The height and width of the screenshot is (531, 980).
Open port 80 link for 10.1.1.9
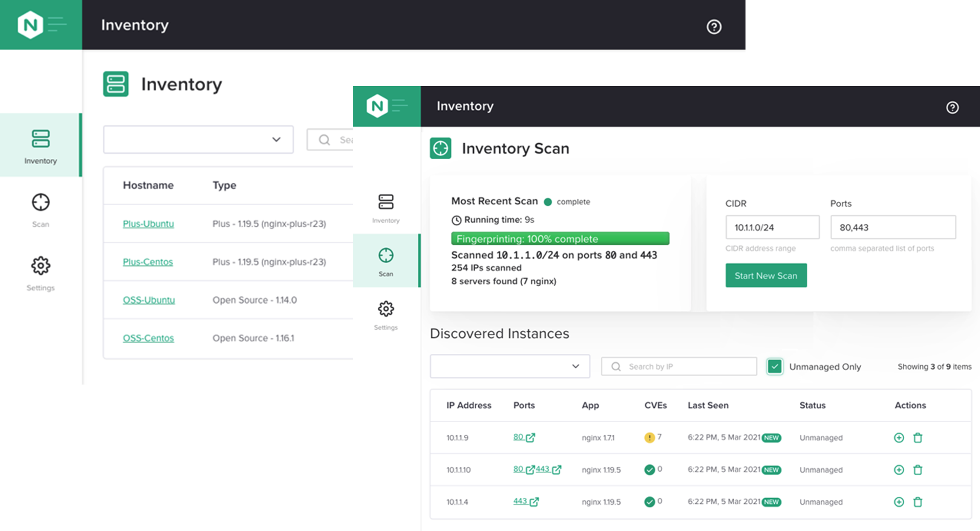(524, 437)
